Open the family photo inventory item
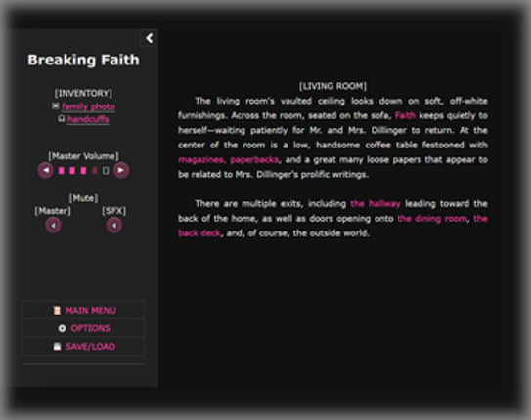531x420 pixels. point(88,106)
